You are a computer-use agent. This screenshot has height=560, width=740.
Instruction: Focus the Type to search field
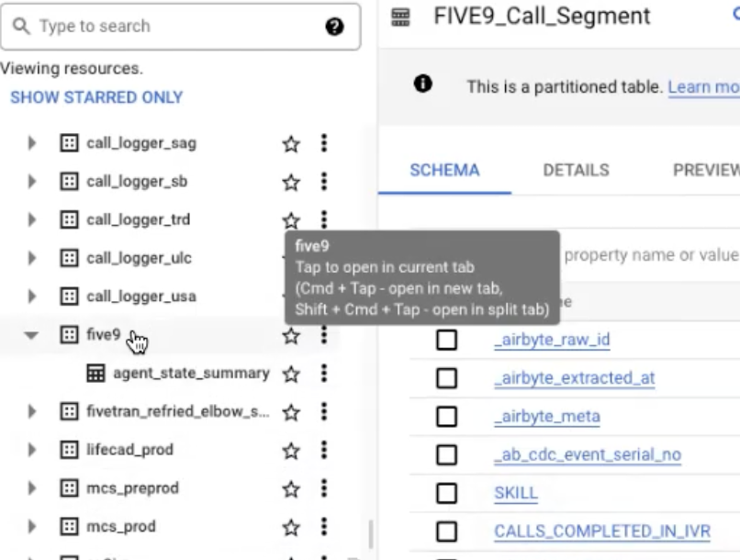174,27
